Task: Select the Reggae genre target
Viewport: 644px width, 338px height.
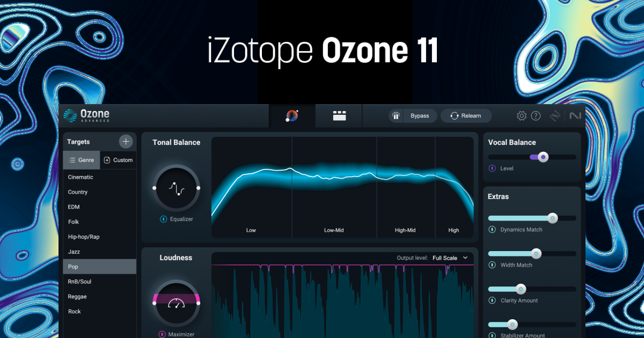Action: [100, 297]
